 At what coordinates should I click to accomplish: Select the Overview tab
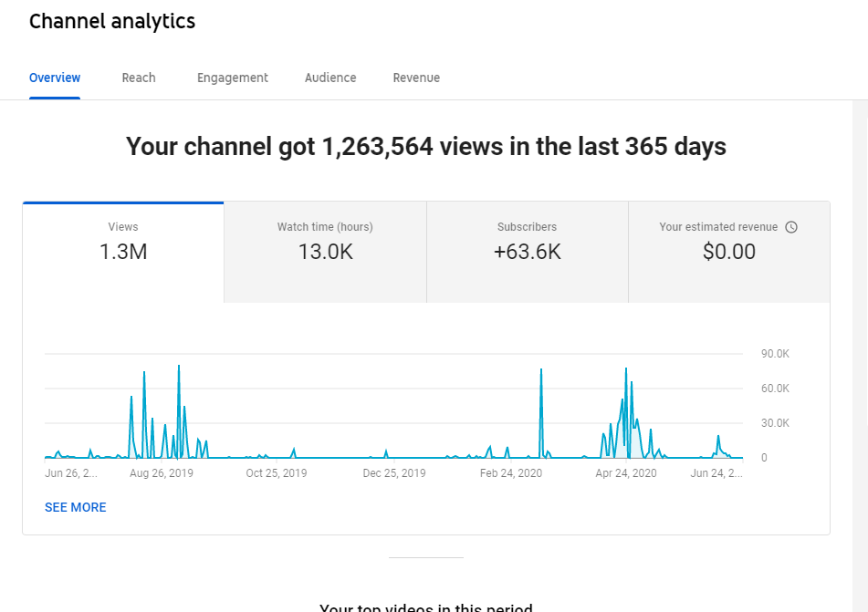tap(55, 78)
